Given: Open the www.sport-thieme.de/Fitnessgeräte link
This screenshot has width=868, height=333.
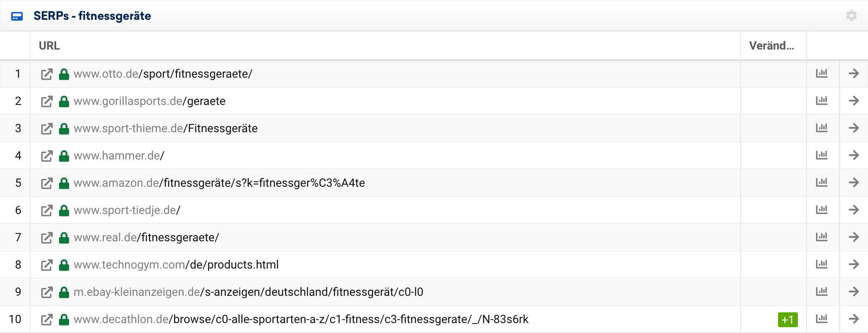Looking at the screenshot, I should (x=165, y=128).
